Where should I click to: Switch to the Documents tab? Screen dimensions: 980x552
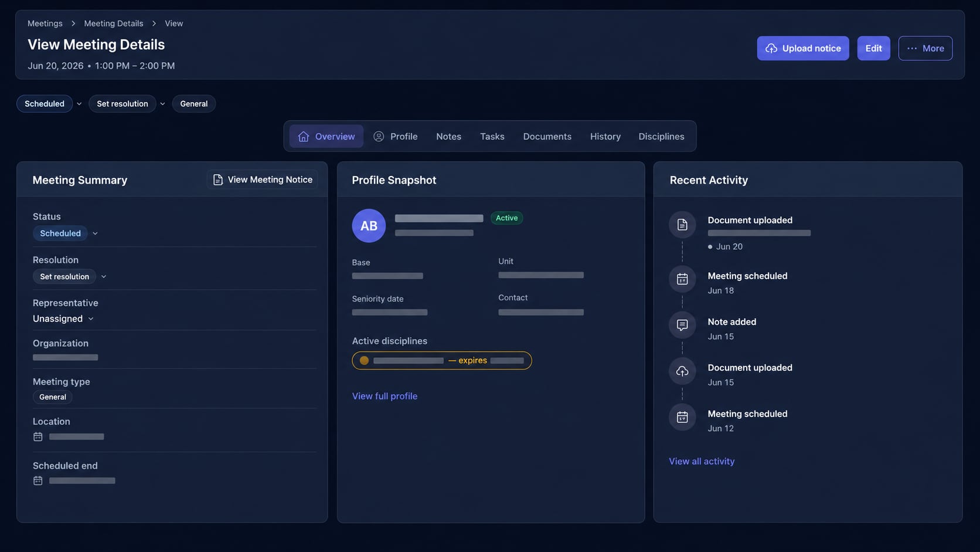point(547,137)
